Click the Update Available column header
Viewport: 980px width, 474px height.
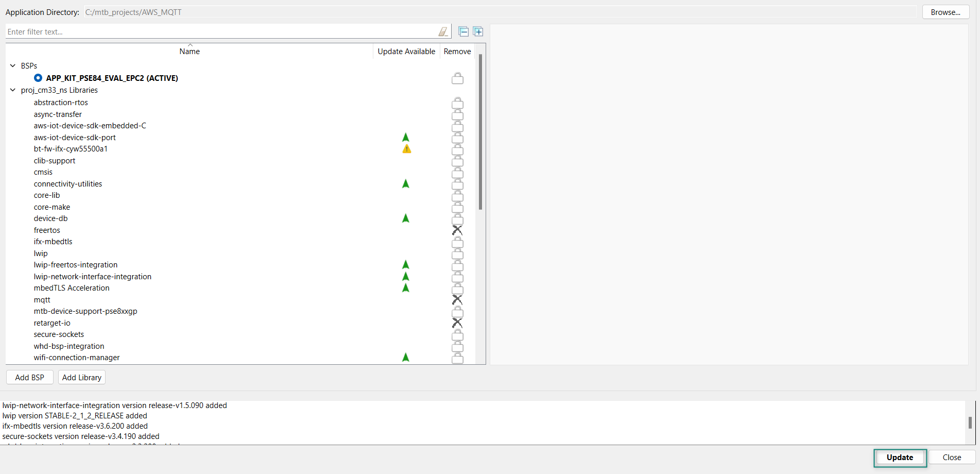[406, 52]
